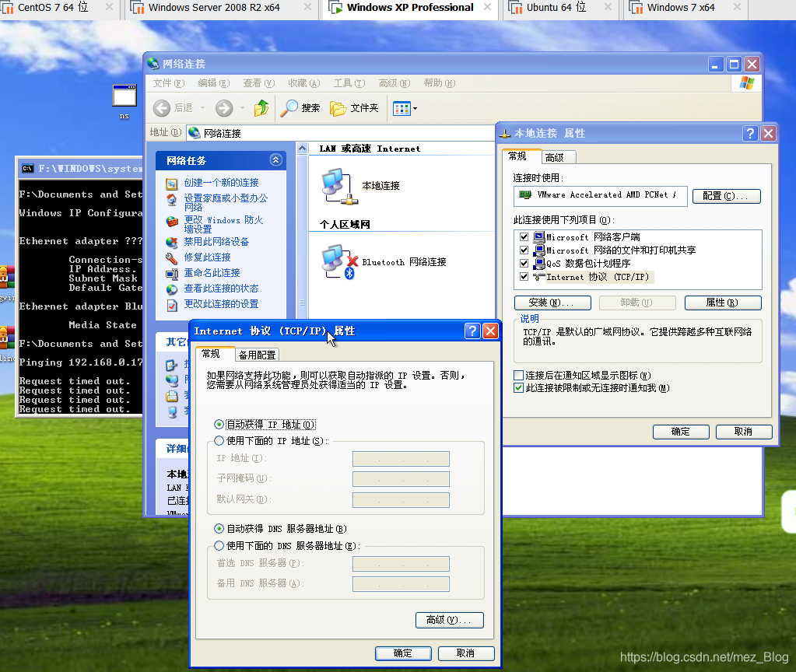Uncheck Internet 协议 (TCP/IP) checkbox
This screenshot has height=672, width=796.
[524, 277]
